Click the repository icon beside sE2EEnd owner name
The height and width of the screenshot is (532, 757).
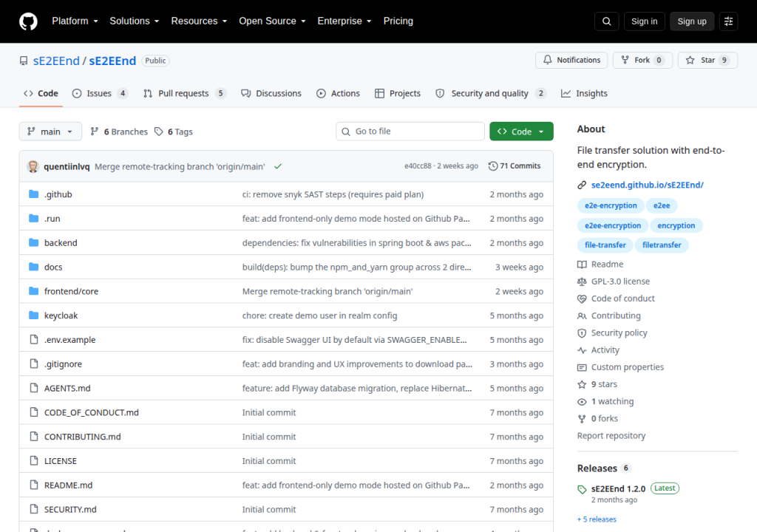(x=24, y=61)
